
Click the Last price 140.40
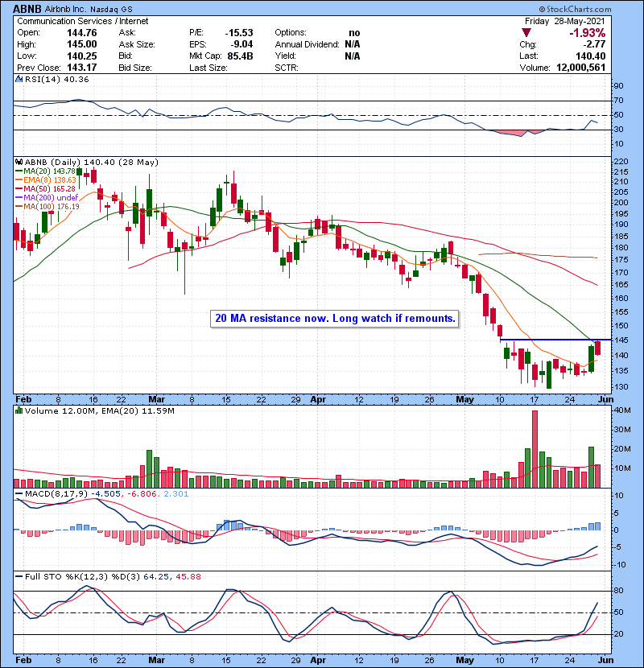click(x=590, y=56)
